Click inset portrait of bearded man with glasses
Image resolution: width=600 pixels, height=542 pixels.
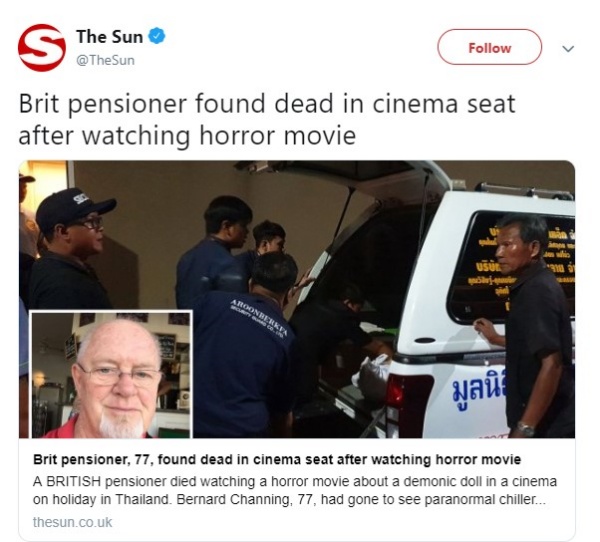click(x=111, y=374)
